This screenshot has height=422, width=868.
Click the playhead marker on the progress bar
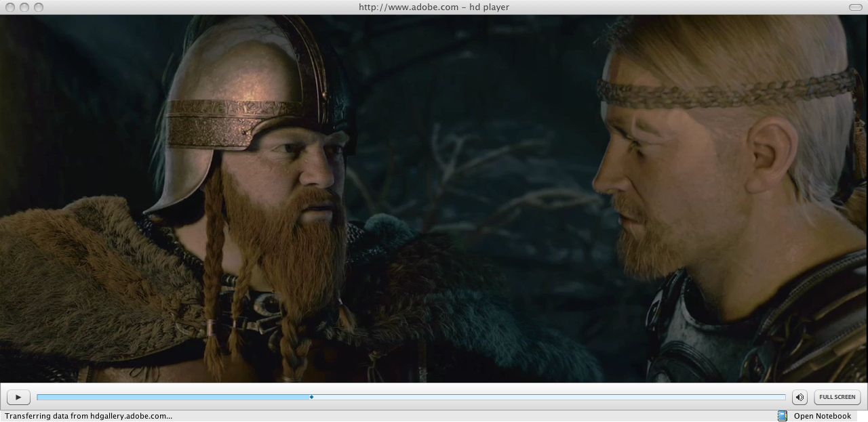(x=311, y=397)
